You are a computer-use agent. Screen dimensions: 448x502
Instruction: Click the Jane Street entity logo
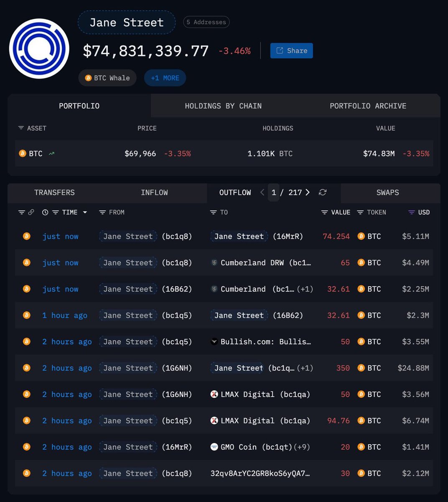point(39,49)
